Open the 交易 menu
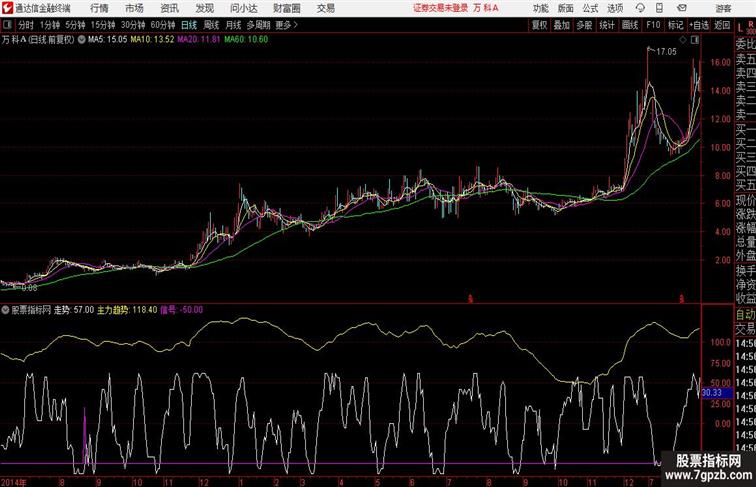Image resolution: width=756 pixels, height=487 pixels. coord(325,8)
